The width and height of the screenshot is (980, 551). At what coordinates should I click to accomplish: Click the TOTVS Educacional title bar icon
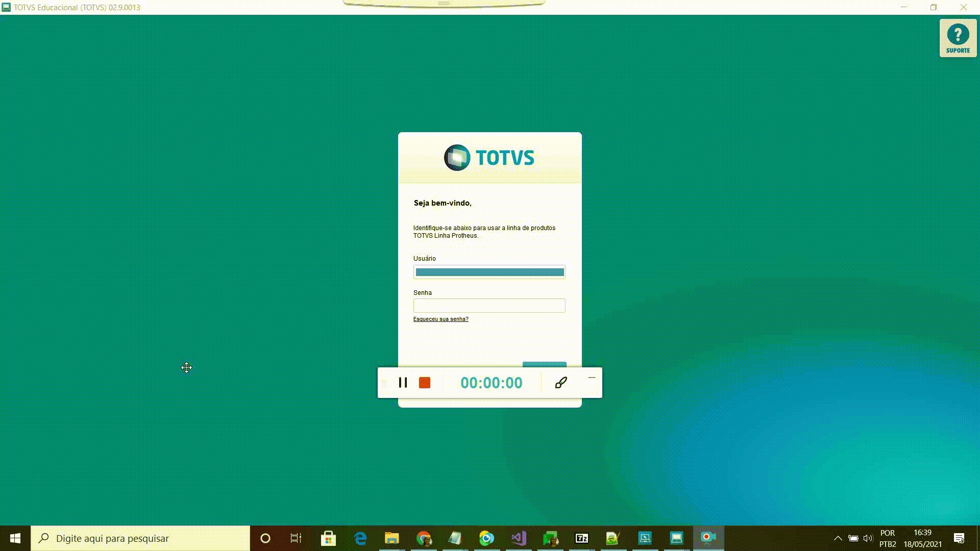(x=6, y=7)
